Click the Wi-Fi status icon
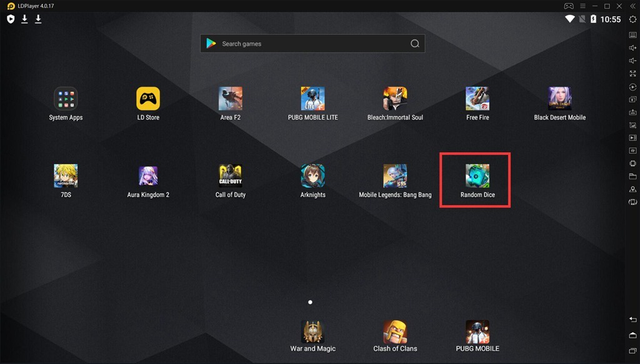The image size is (640, 364). [x=570, y=19]
